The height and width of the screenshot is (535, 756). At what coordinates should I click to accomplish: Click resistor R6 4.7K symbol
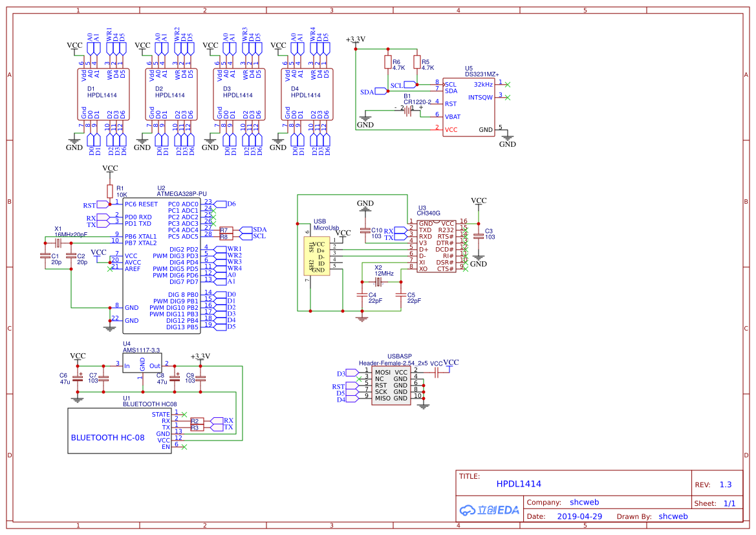[x=387, y=62]
